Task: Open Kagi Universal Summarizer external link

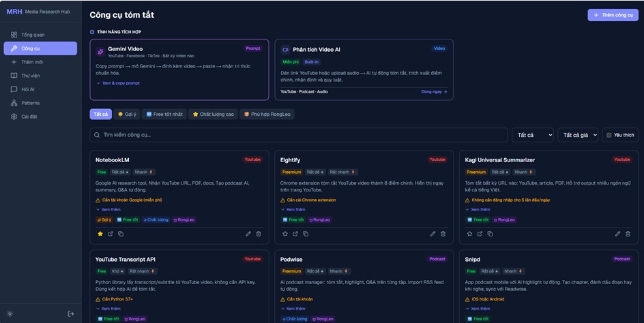Action: point(480,234)
